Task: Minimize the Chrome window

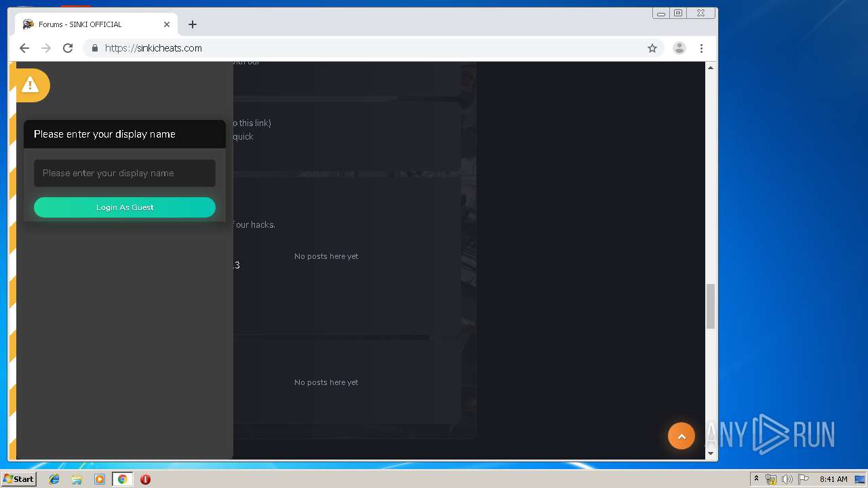Action: click(661, 13)
